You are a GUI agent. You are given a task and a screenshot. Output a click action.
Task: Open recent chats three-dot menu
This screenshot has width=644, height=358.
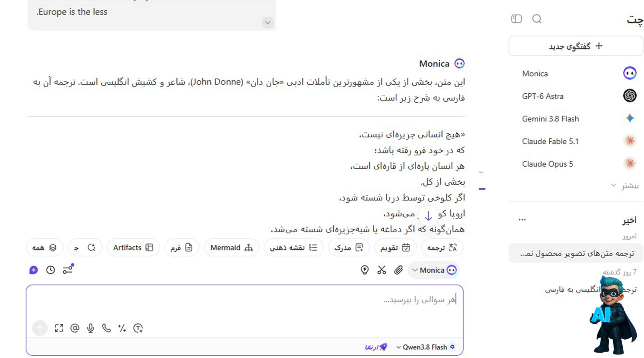[x=522, y=220]
